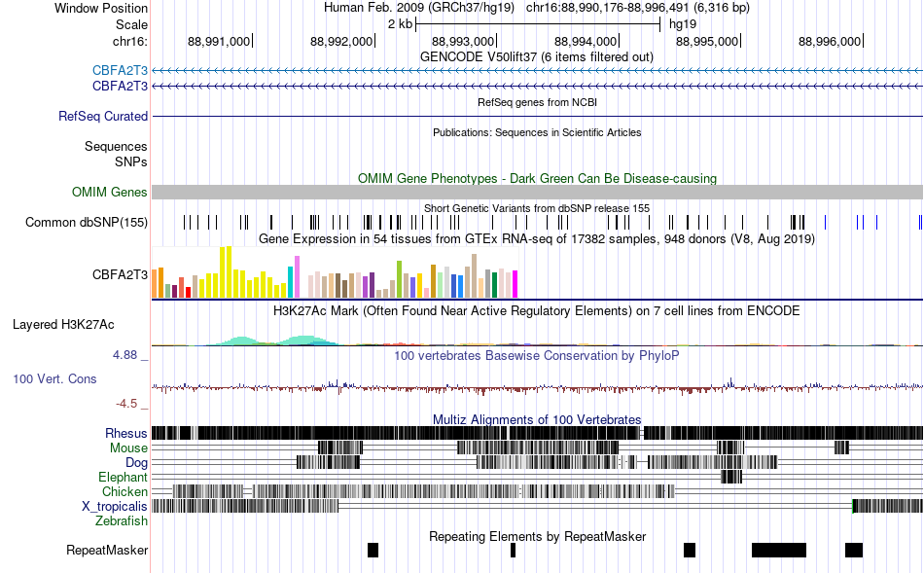Click the -4.5 PhyloP lower limit value

point(126,404)
